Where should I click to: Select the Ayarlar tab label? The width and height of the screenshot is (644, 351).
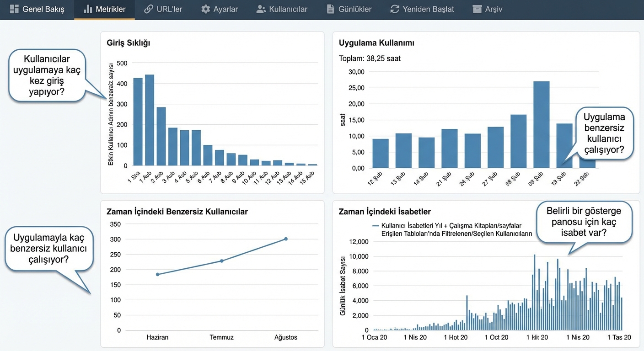[225, 9]
